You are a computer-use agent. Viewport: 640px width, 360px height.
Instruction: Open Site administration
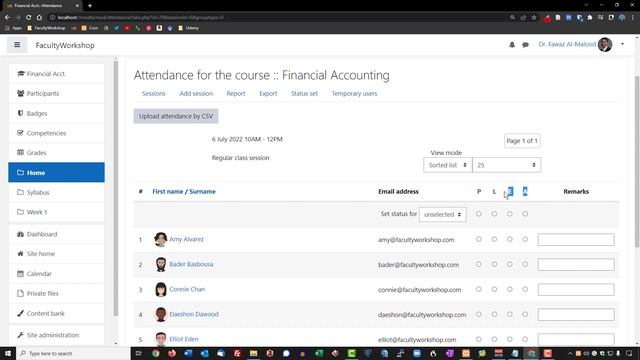coord(56,335)
